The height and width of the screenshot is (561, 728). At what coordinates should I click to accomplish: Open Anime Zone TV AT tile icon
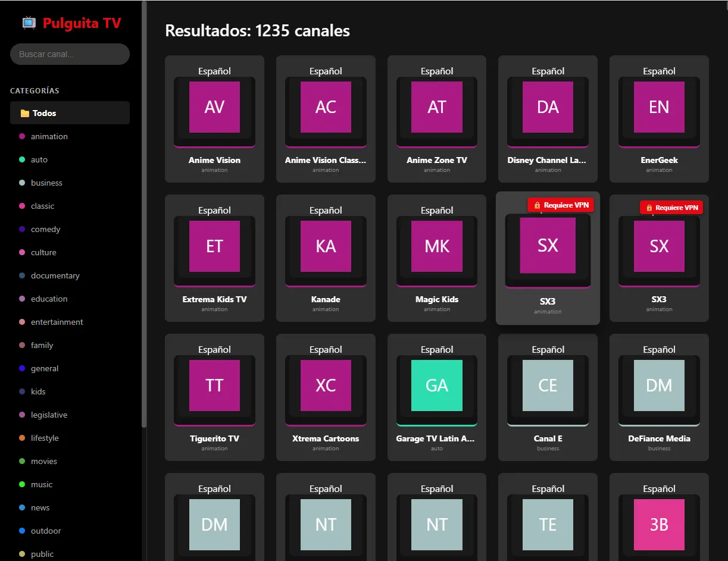pyautogui.click(x=436, y=107)
